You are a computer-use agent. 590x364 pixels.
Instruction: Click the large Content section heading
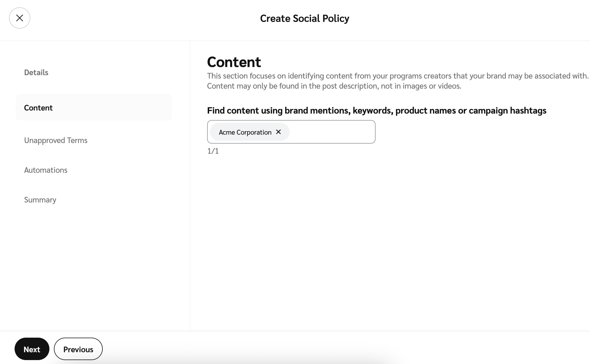234,62
